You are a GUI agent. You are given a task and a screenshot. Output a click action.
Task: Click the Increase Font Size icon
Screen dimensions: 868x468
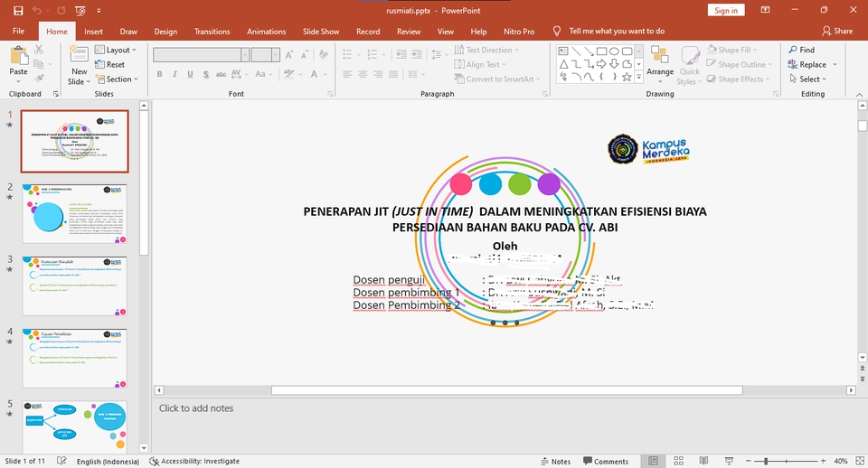[289, 55]
